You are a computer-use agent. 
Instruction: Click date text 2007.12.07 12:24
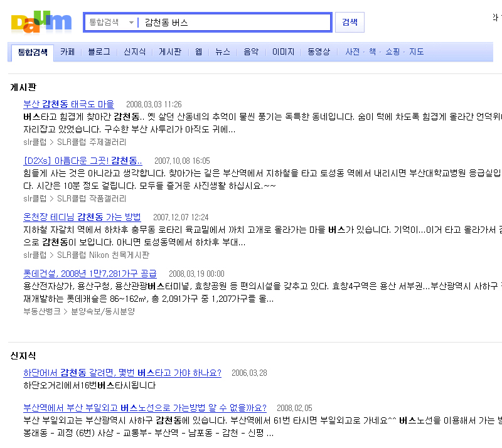point(181,218)
